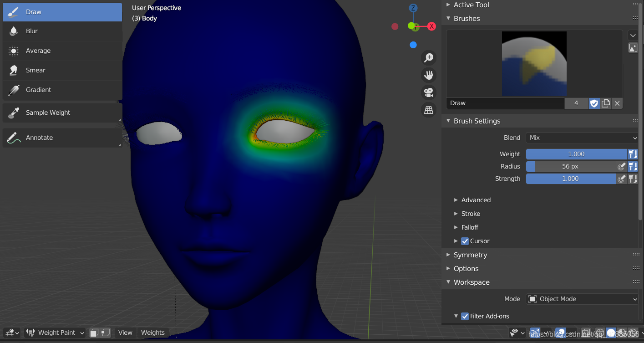Open the Blend mode Mix dropdown
644x343 pixels.
(x=582, y=138)
